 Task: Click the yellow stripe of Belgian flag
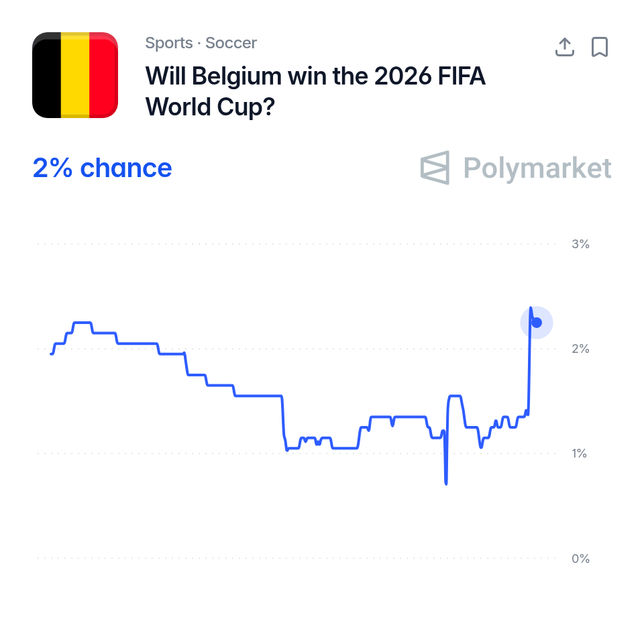tap(75, 75)
